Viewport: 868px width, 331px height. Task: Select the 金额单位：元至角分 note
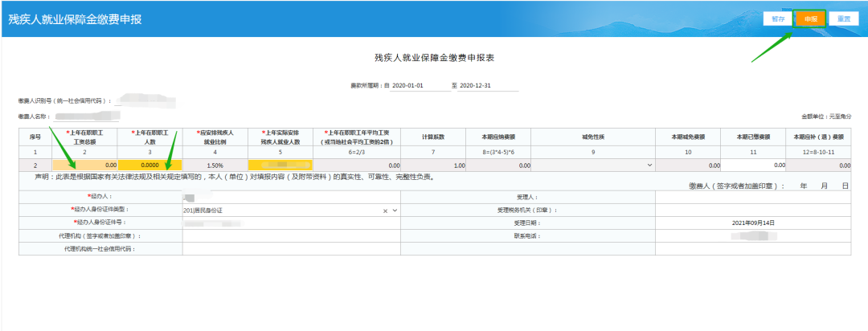pos(826,116)
